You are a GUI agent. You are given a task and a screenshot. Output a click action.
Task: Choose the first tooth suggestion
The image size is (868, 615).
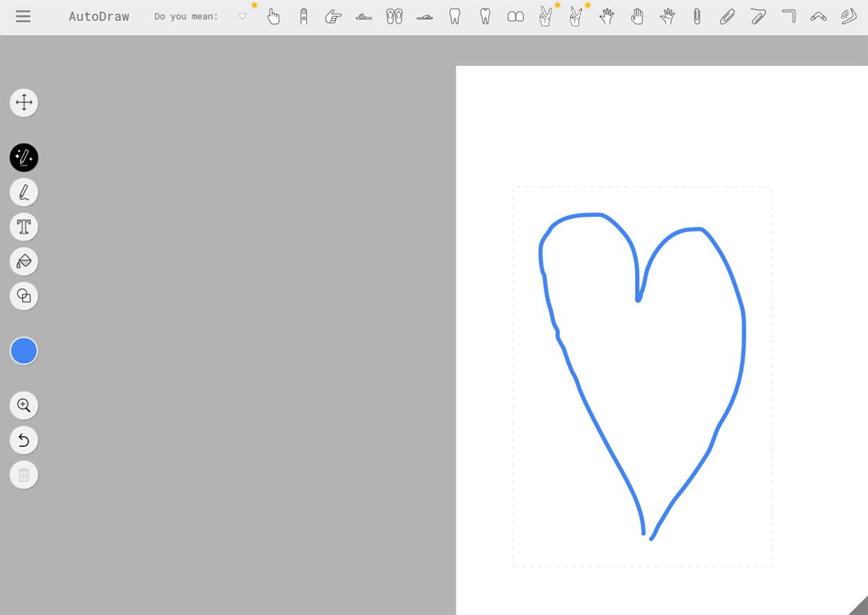(455, 17)
